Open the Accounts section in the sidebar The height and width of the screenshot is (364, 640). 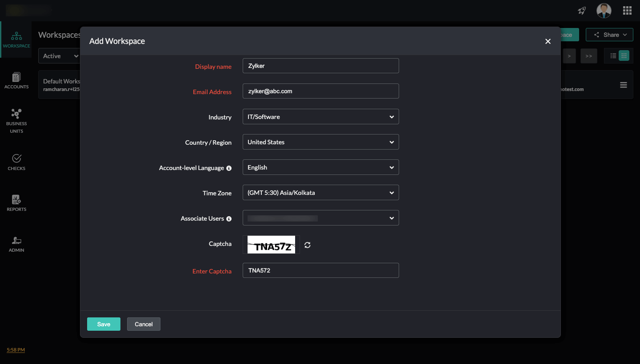click(x=16, y=80)
